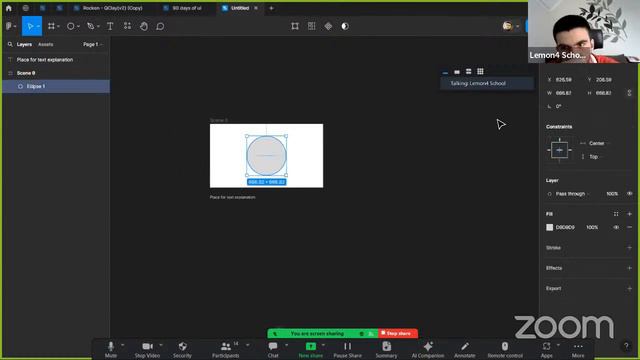Screen dimensions: 640x360
Task: Click the Annotate pencil icon
Action: [x=464, y=347]
